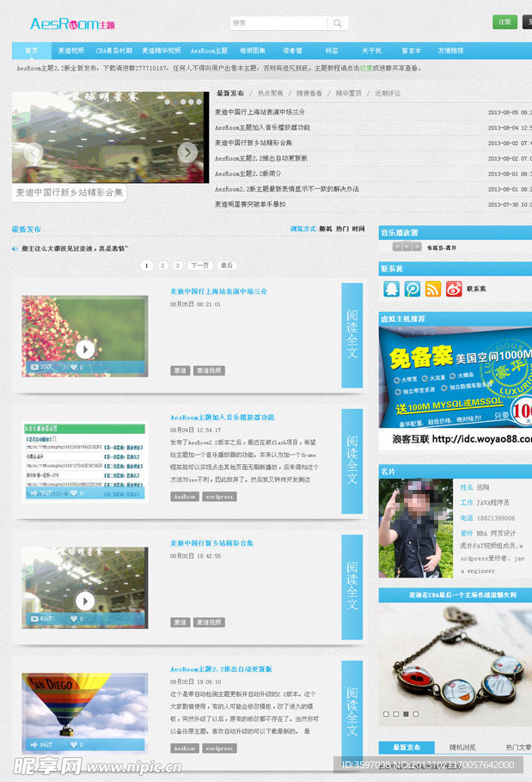Open CBA青岛时期 navigation item

113,51
